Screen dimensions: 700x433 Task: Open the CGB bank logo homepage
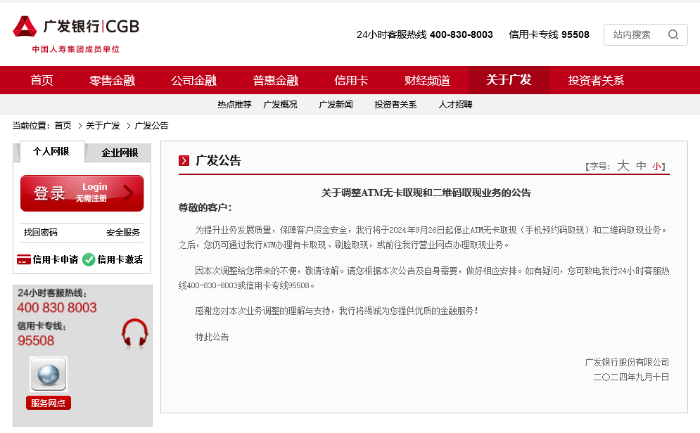pyautogui.click(x=76, y=27)
